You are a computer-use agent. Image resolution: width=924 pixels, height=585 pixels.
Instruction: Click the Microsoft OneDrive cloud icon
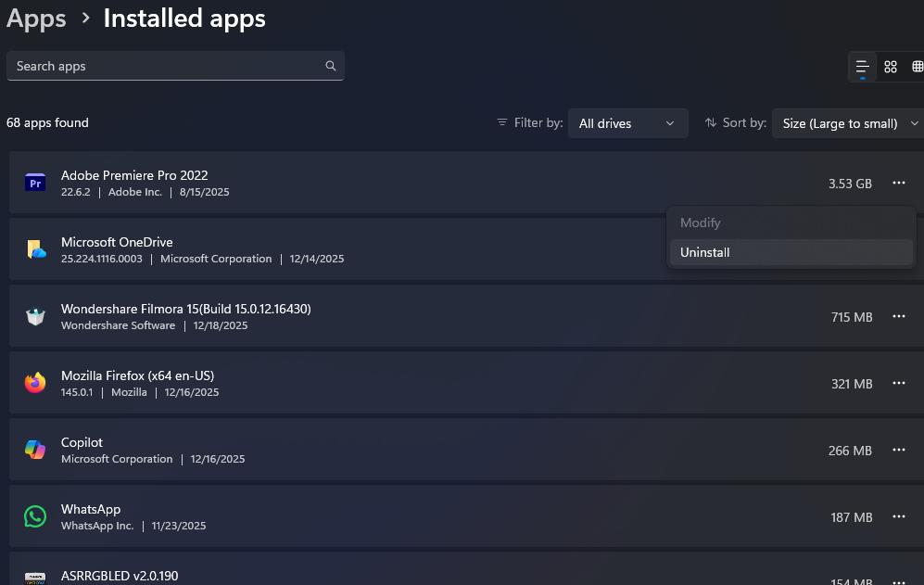coord(35,249)
